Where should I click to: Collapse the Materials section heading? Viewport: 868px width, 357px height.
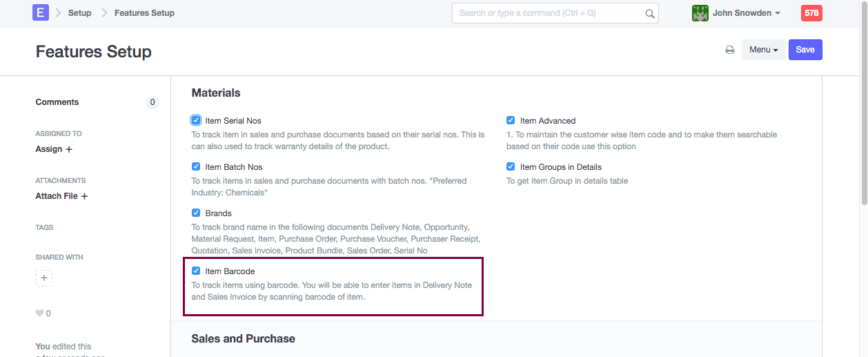[216, 93]
